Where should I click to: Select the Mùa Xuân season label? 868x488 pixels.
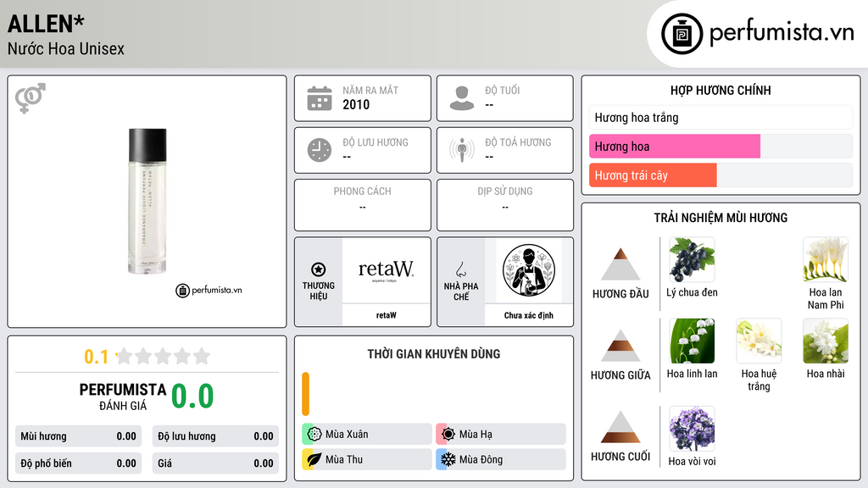347,435
